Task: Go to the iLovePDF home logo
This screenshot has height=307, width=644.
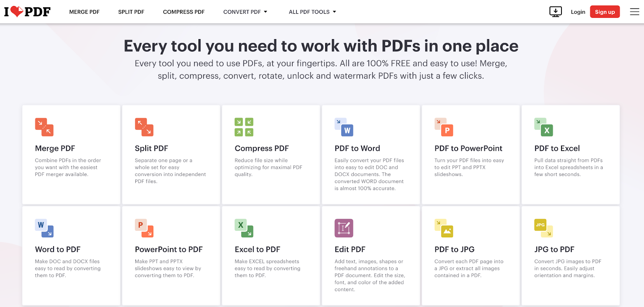Action: (27, 12)
